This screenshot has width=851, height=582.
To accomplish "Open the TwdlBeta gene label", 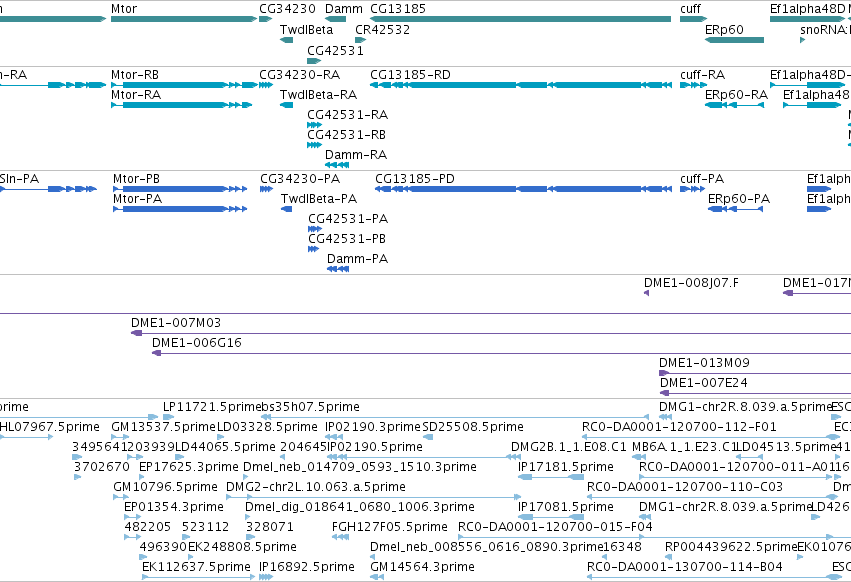I will coord(306,29).
